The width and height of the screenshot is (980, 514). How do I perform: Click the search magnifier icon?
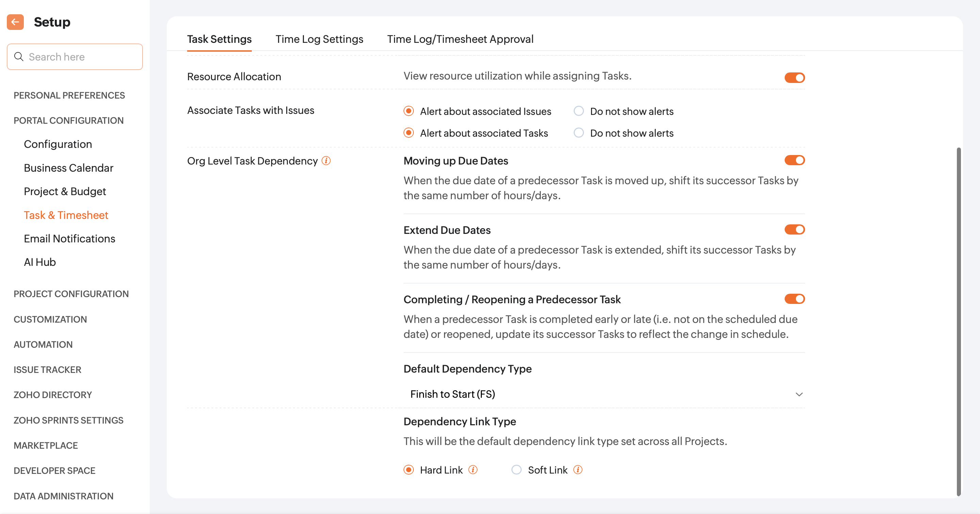(x=19, y=57)
